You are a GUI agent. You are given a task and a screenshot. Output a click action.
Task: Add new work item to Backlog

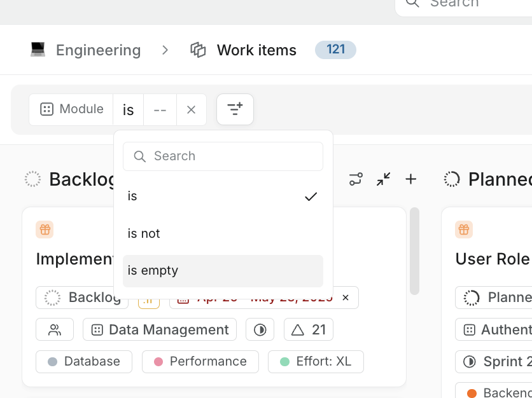coord(411,179)
